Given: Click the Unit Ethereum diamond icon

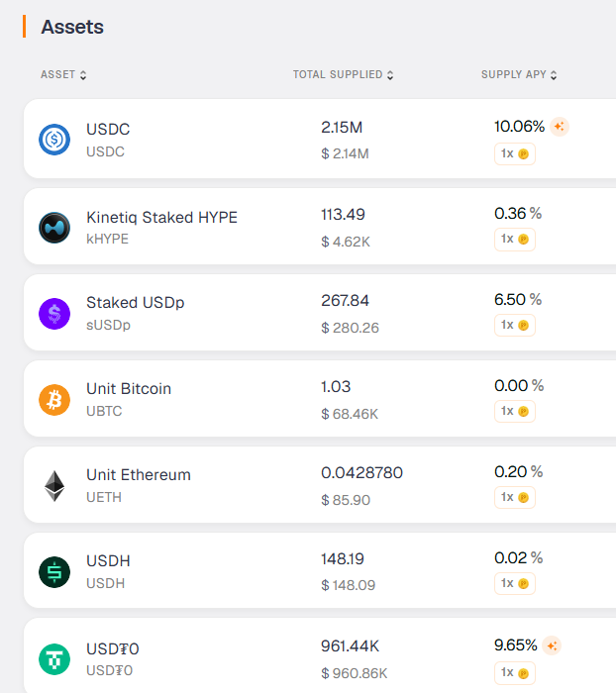Looking at the screenshot, I should 54,486.
